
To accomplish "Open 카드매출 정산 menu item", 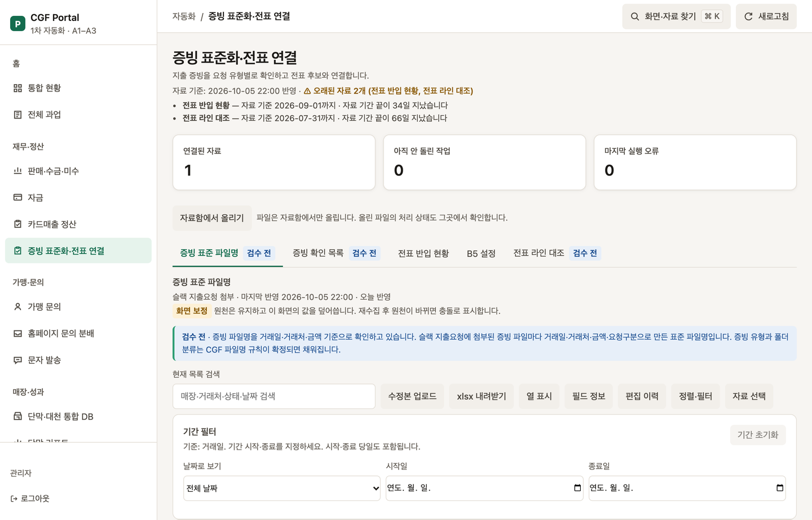I will (x=78, y=224).
